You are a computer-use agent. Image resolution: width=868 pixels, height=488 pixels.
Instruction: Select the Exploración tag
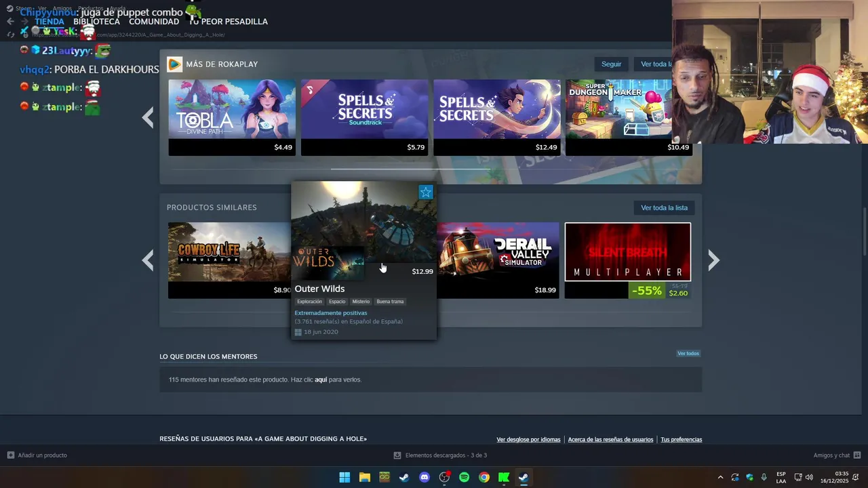click(309, 302)
